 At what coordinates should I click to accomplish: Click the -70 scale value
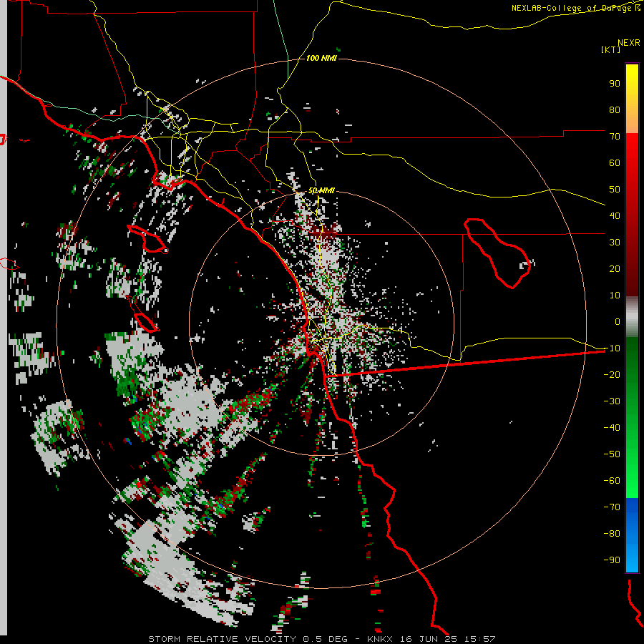(x=612, y=507)
